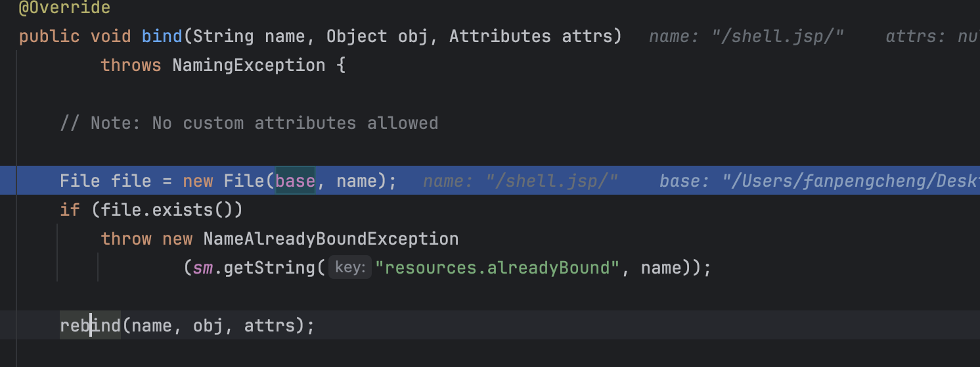Click the Attributes parameter type in the bind signature
Viewport: 980px width, 367px height.
(x=500, y=36)
